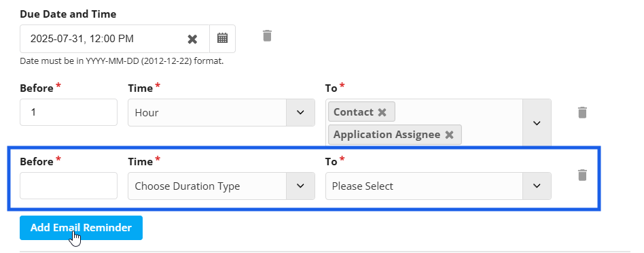This screenshot has width=644, height=253.
Task: Click the Add Email Reminder button
Action: (x=81, y=227)
